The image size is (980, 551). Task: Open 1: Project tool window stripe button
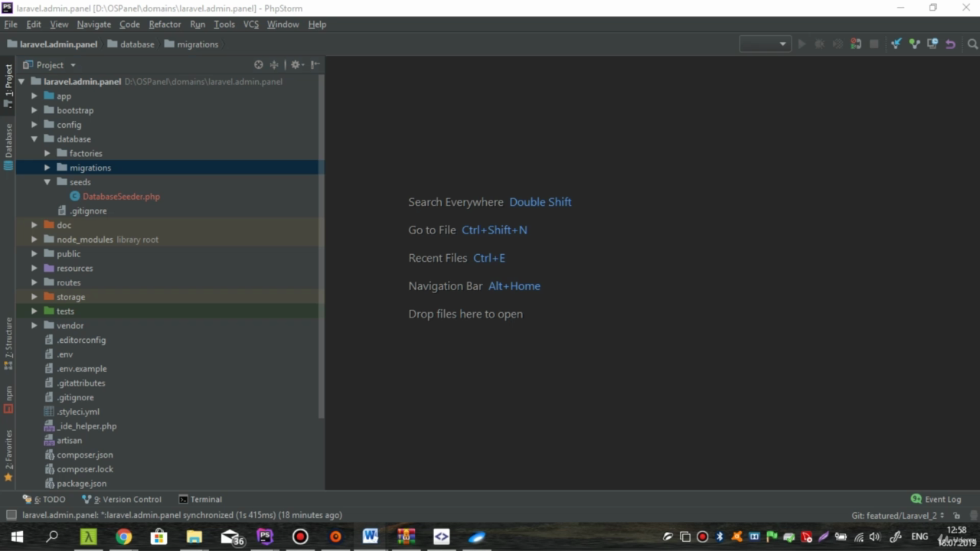click(8, 86)
